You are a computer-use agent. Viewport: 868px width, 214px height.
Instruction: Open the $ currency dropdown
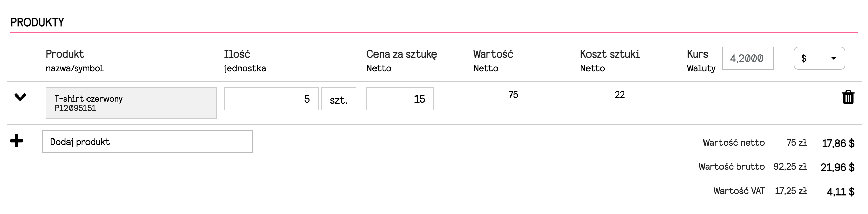(819, 58)
